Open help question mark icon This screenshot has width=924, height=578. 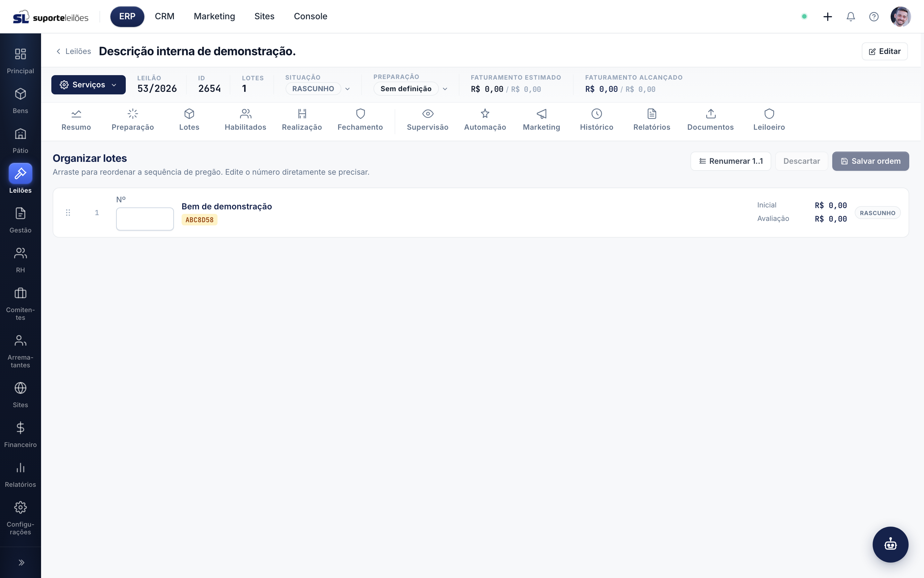[874, 16]
